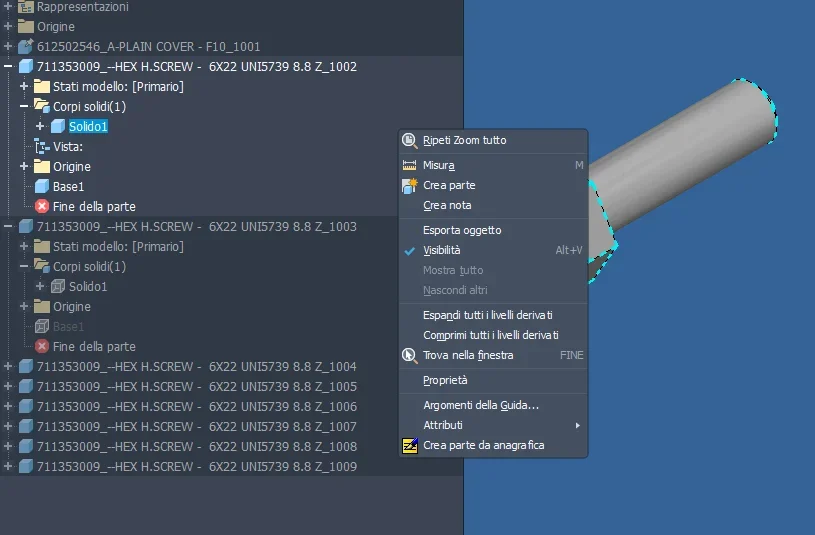Viewport: 815px width, 535px height.
Task: Click the Base1 cube icon under Z_1002
Action: coord(41,186)
